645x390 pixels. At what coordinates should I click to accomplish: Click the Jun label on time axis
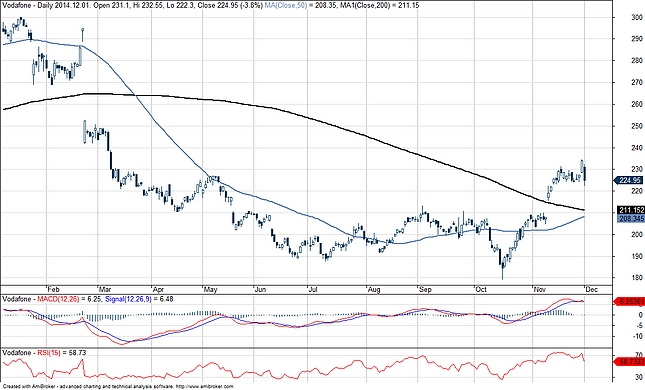[x=261, y=289]
